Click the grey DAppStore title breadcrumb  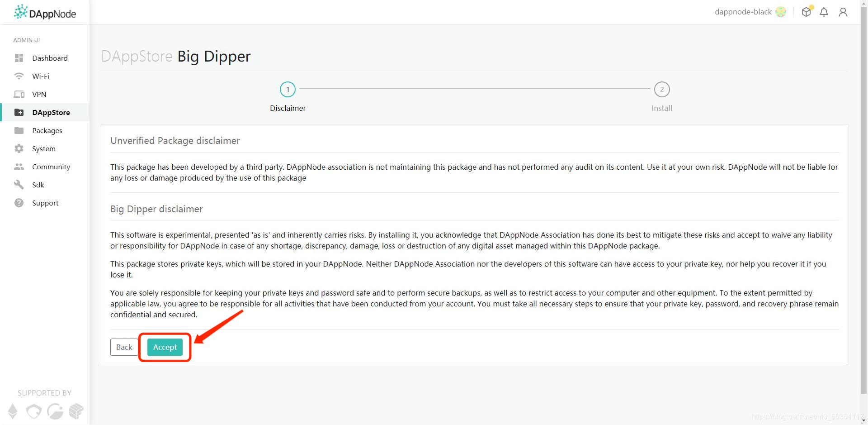coord(137,56)
